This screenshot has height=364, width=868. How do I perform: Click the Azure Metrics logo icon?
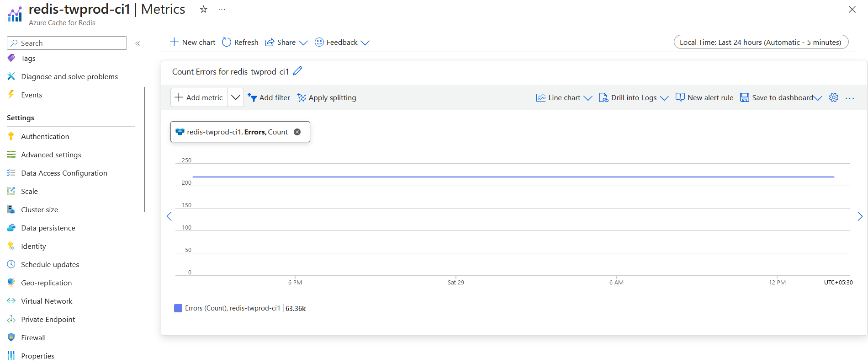(x=15, y=14)
